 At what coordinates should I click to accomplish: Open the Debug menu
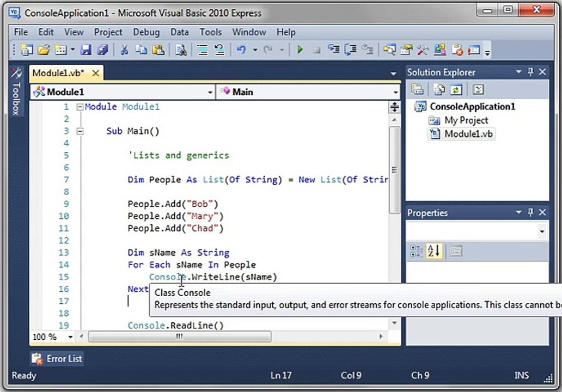click(x=146, y=32)
